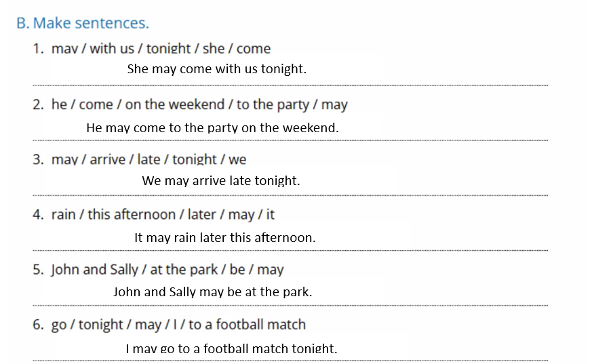This screenshot has width=594, height=364.
Task: Click the number '2.' list marker
Action: (x=38, y=104)
